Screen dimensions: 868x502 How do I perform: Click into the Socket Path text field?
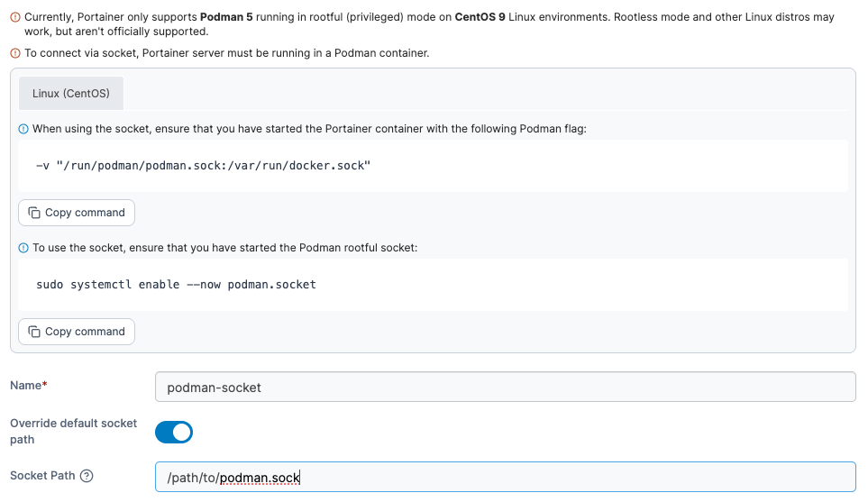click(x=505, y=477)
